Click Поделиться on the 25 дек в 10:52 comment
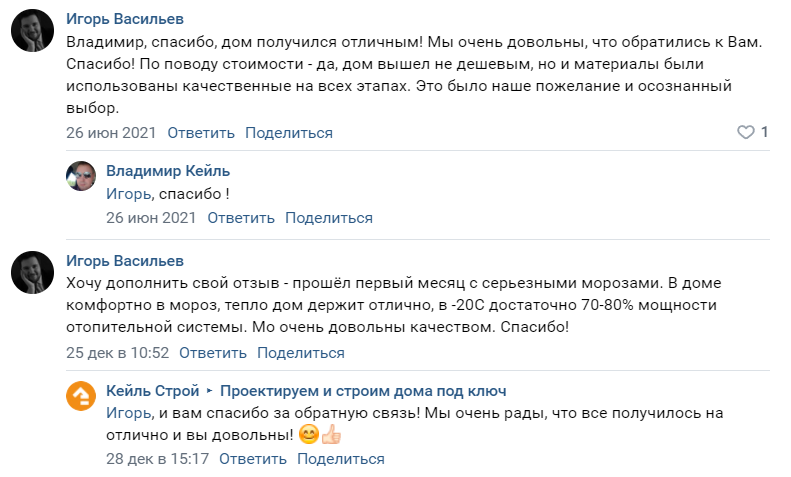Viewport: 791px width, 477px height. click(301, 352)
